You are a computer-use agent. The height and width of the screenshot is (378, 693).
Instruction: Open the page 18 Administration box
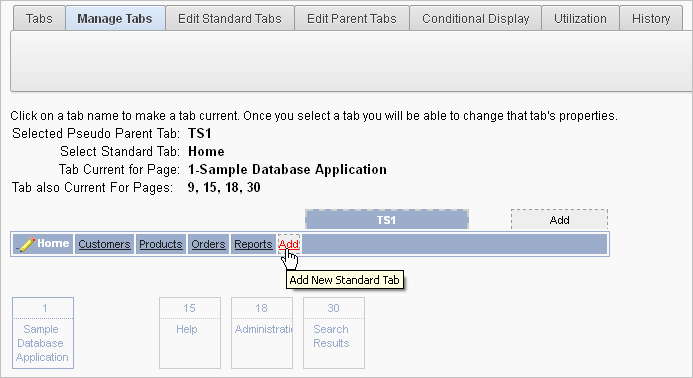pos(262,333)
